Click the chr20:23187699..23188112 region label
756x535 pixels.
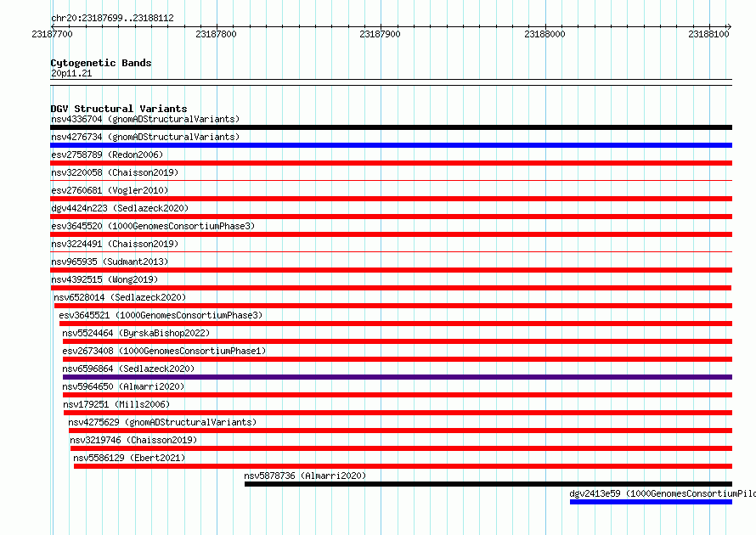pyautogui.click(x=112, y=18)
